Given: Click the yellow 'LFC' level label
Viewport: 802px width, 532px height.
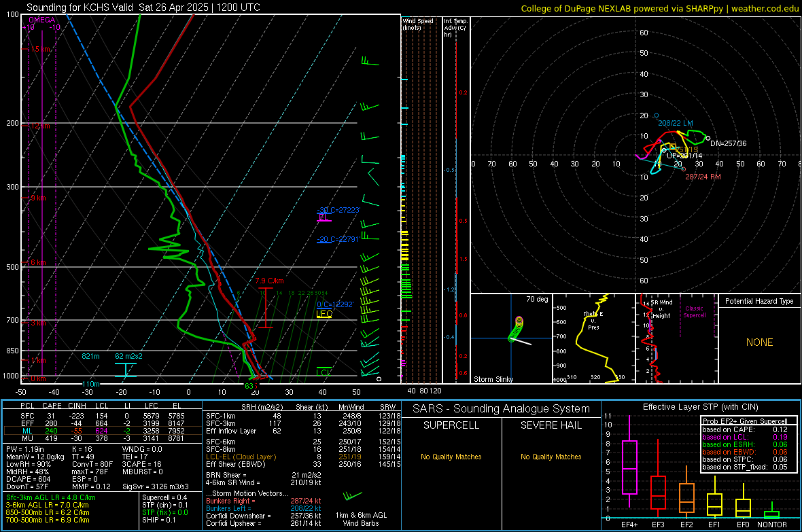Looking at the screenshot, I should pos(324,314).
